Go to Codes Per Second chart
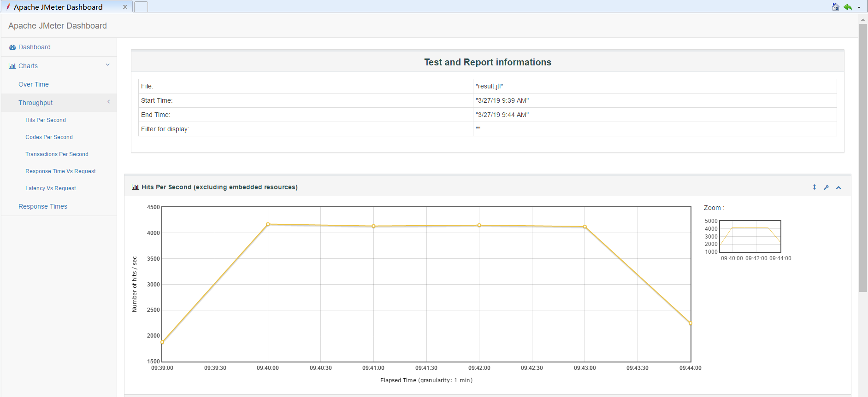 tap(49, 137)
